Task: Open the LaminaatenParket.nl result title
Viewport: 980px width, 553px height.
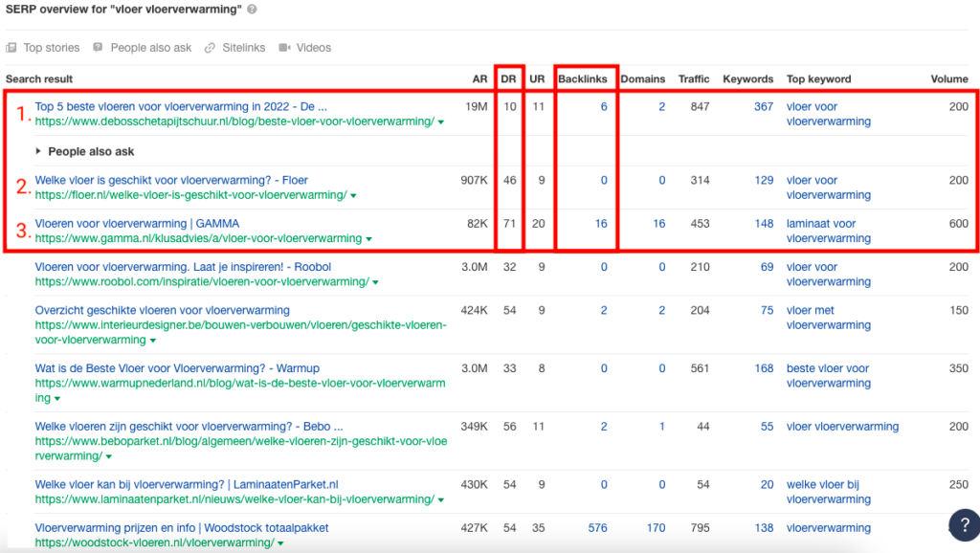Action: pos(187,484)
